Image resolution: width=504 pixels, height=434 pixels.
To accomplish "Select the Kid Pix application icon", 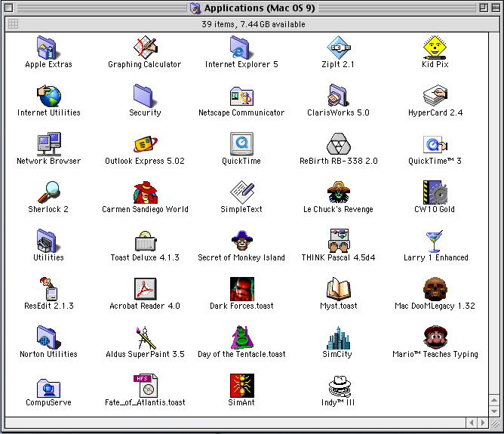I will pos(435,47).
